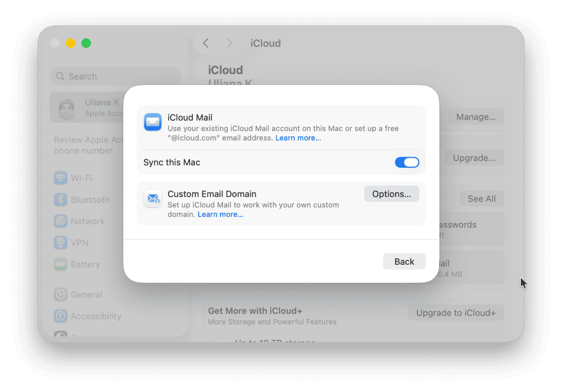Open the Uliana K Apple Account entry
Viewport: 562px width, 392px height.
click(x=87, y=107)
